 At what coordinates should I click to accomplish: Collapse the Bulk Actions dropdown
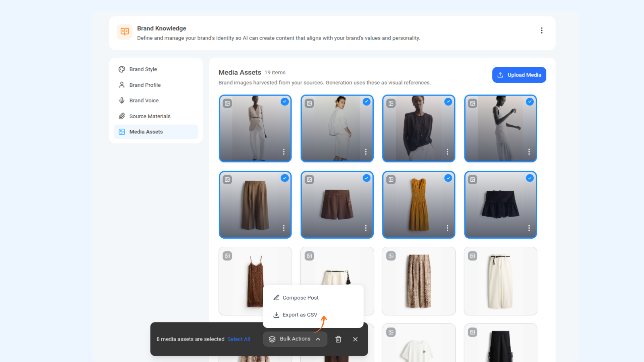295,339
